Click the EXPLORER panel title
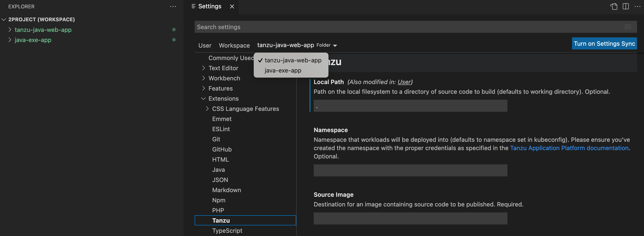This screenshot has height=236, width=644. tap(21, 6)
